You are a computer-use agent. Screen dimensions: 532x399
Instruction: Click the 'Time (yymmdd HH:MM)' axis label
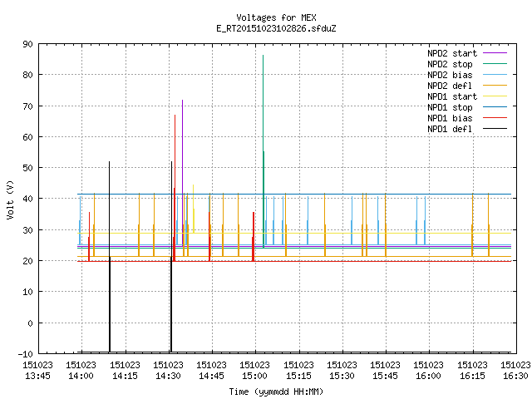point(276,392)
